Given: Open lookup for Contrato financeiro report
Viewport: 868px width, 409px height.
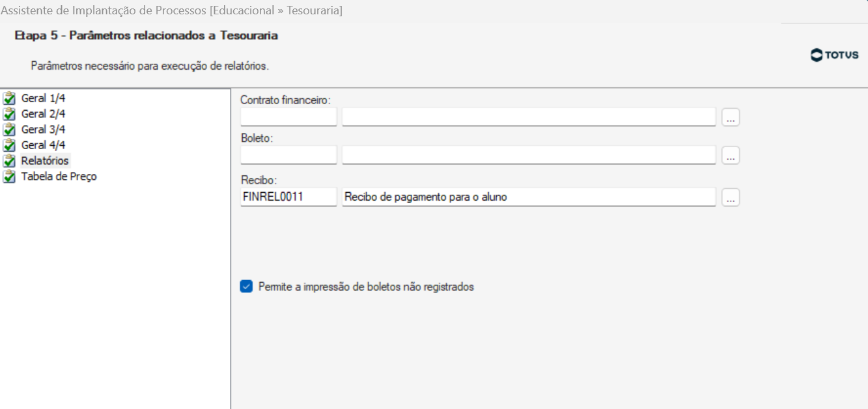Looking at the screenshot, I should pyautogui.click(x=731, y=117).
